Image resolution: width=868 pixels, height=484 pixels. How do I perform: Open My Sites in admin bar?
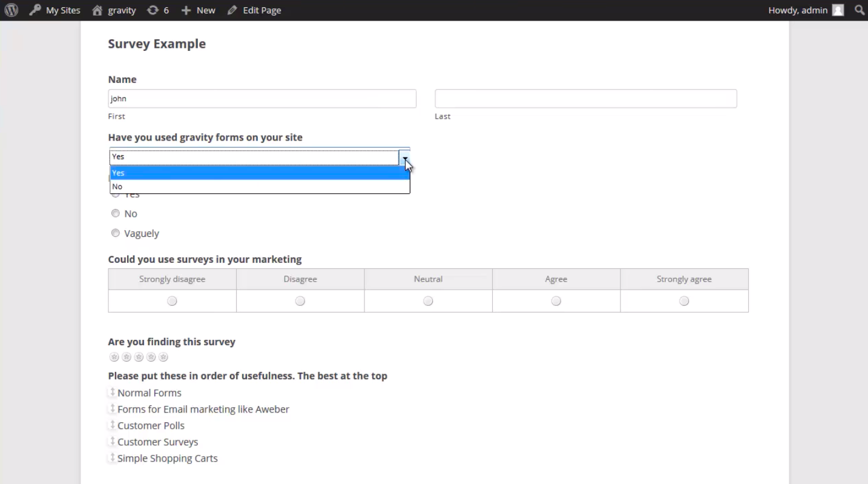tap(54, 10)
